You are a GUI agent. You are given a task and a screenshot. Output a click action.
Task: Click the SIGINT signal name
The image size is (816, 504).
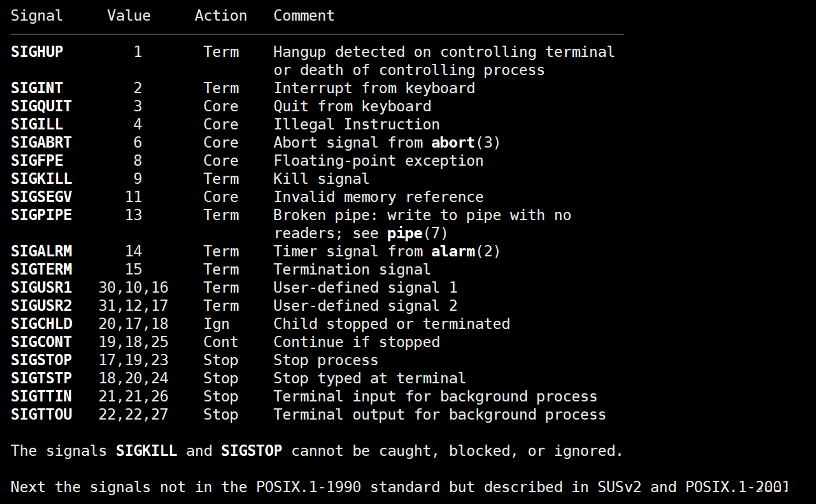[x=37, y=88]
